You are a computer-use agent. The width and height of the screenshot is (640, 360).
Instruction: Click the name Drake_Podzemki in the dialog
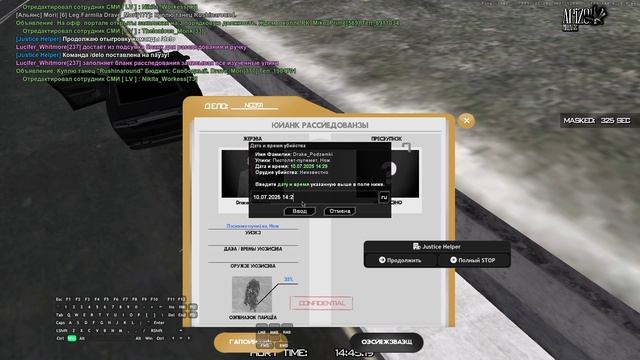312,154
